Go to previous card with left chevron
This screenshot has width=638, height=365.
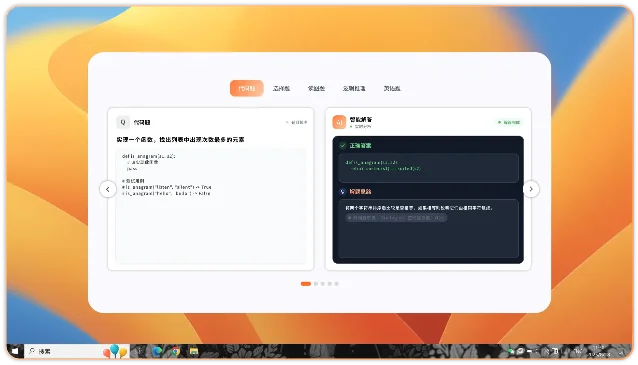(108, 189)
